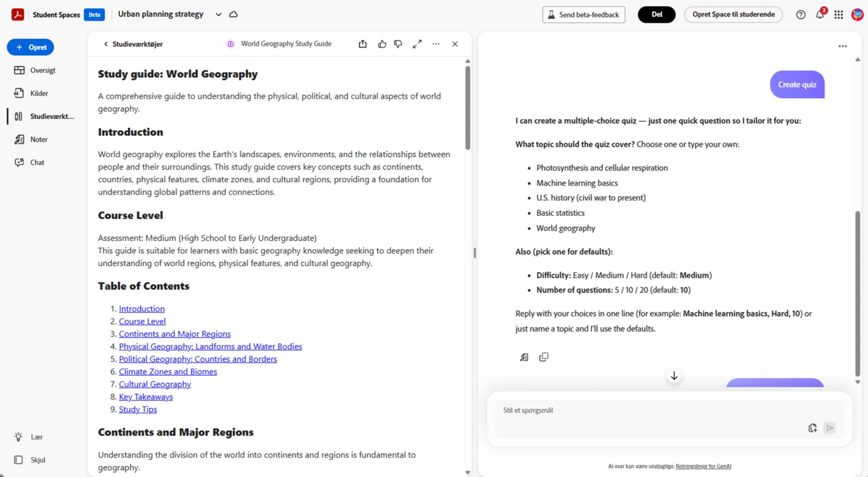Expand the Urban planning strategy dropdown arrow
Screen dimensions: 868x477
[x=218, y=14]
